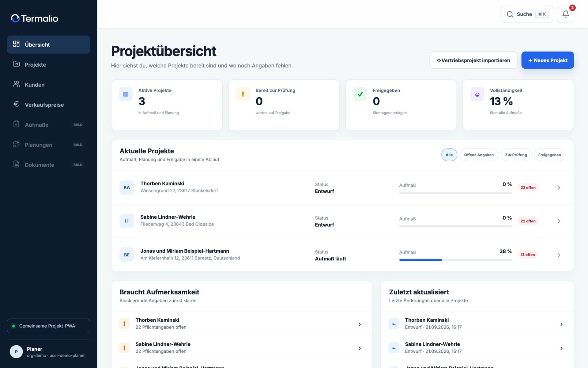Click the Kunden people icon
Viewport: 588px width, 368px height.
pos(16,84)
